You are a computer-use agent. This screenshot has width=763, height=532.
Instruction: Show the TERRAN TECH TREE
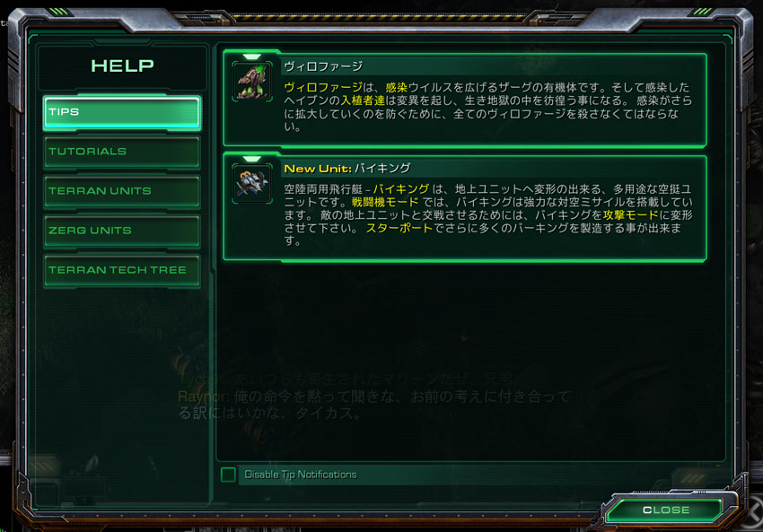point(122,270)
